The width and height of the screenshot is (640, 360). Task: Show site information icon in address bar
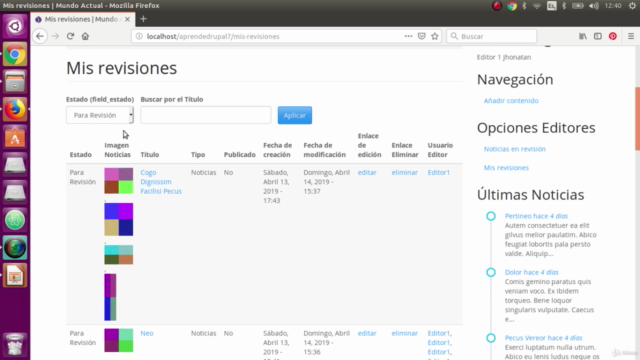point(139,36)
